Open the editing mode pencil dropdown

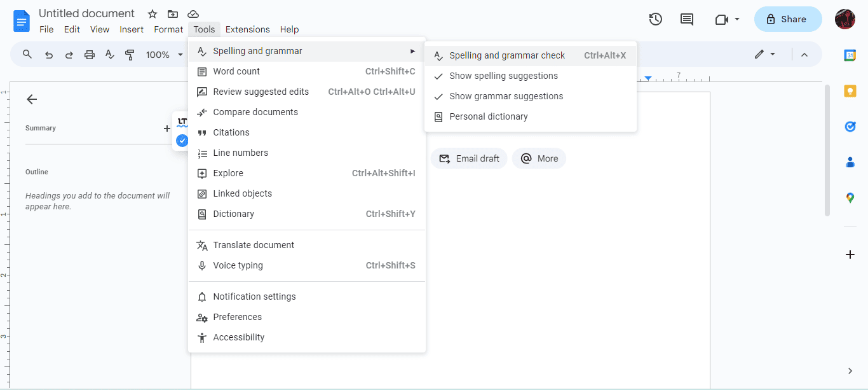[x=766, y=54]
